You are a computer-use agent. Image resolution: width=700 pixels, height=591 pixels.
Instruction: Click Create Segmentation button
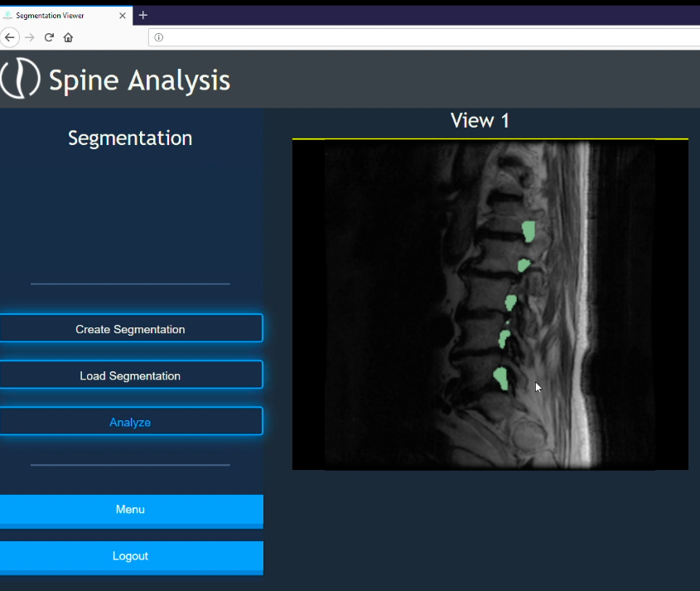click(x=130, y=328)
